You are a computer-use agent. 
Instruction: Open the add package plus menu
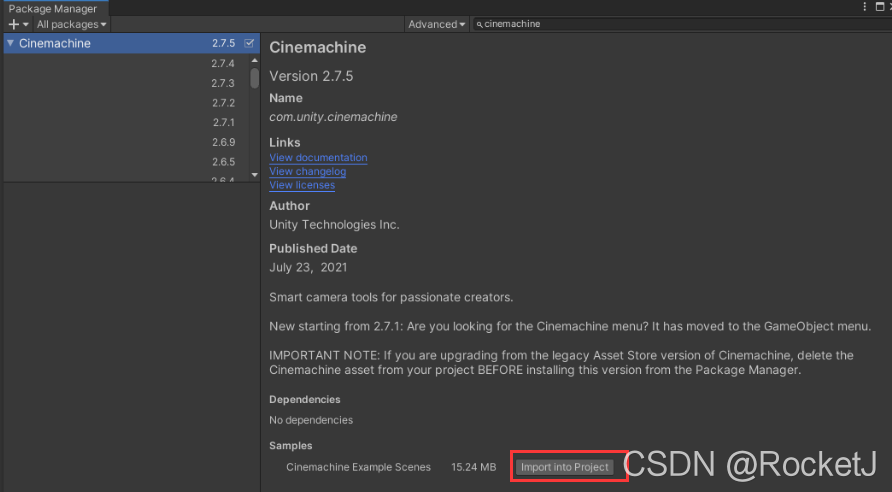(x=18, y=24)
